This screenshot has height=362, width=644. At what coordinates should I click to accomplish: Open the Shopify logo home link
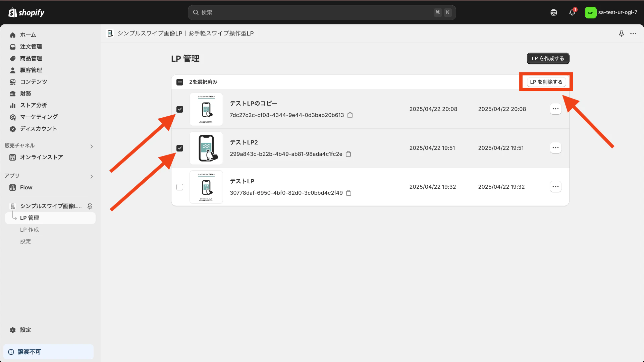pyautogui.click(x=26, y=12)
